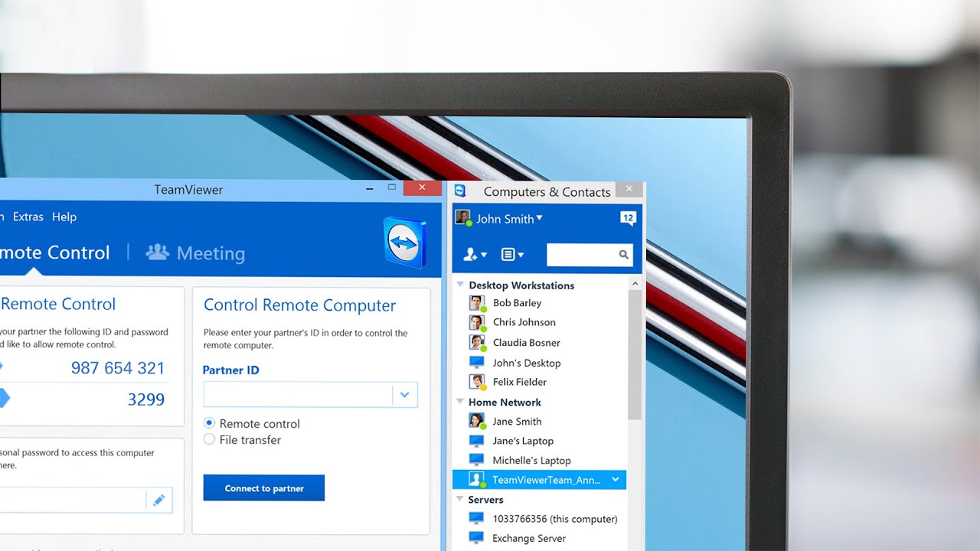Click the personal password input field
The image size is (980, 551).
(x=73, y=500)
